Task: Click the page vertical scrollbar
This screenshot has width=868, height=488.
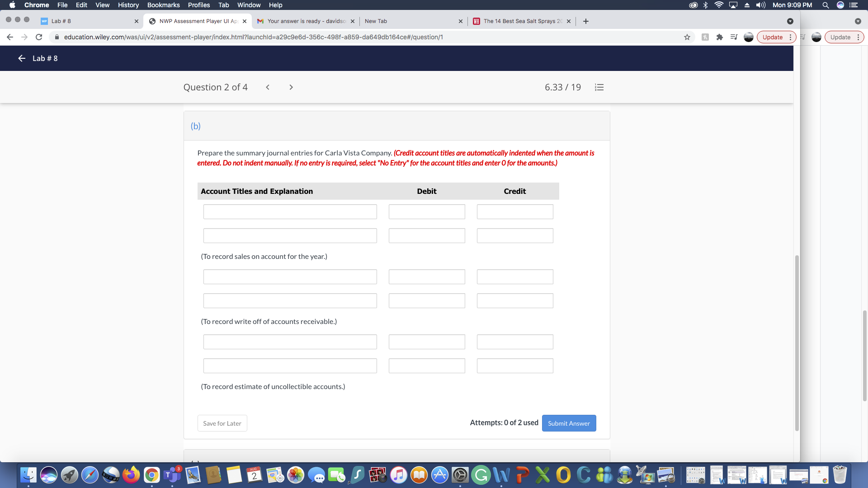Action: (797, 343)
